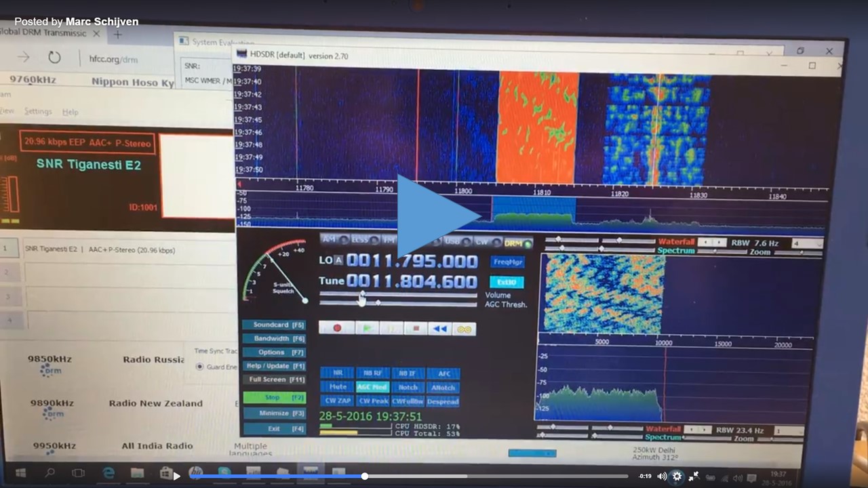Click the LO frequency display 0011.795.000
The image size is (868, 488).
click(412, 261)
